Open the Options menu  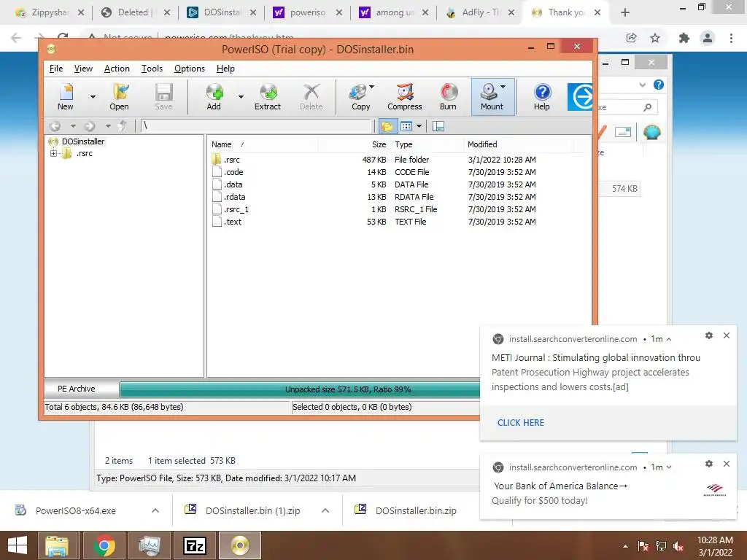190,69
